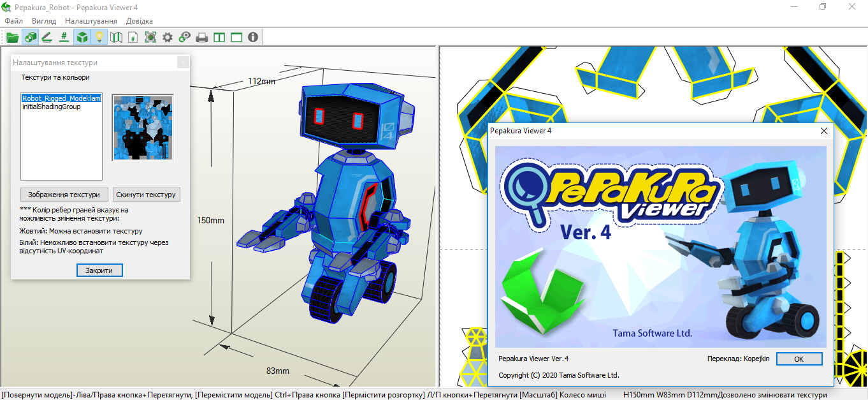The width and height of the screenshot is (868, 400).
Task: Select initialShadingGroup in the textures list
Action: coord(51,107)
